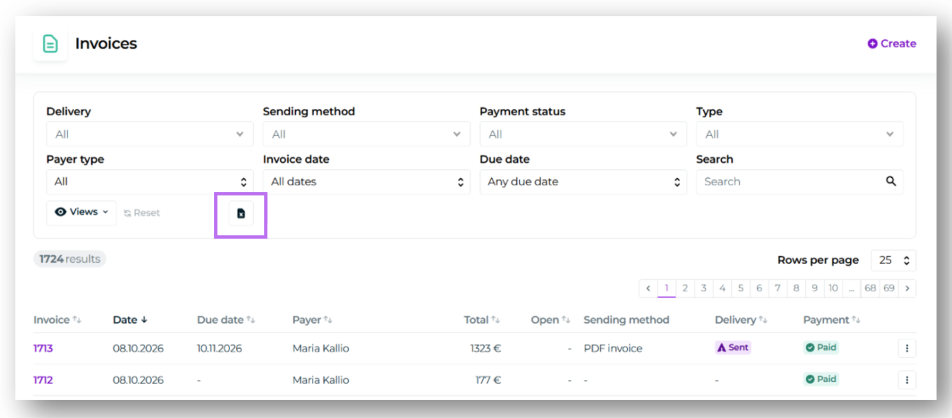Click the magnifier icon in Search field
Image resolution: width=952 pixels, height=418 pixels.
click(x=891, y=182)
